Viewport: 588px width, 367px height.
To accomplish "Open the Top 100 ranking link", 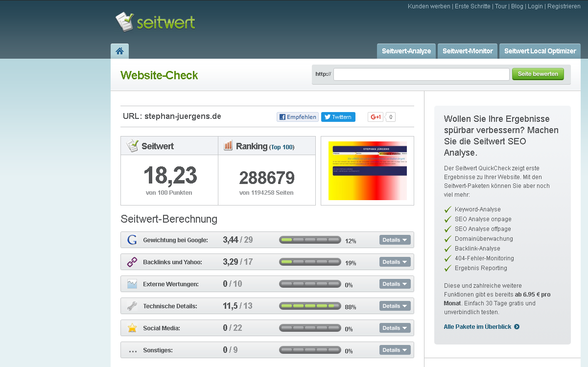I will 282,147.
